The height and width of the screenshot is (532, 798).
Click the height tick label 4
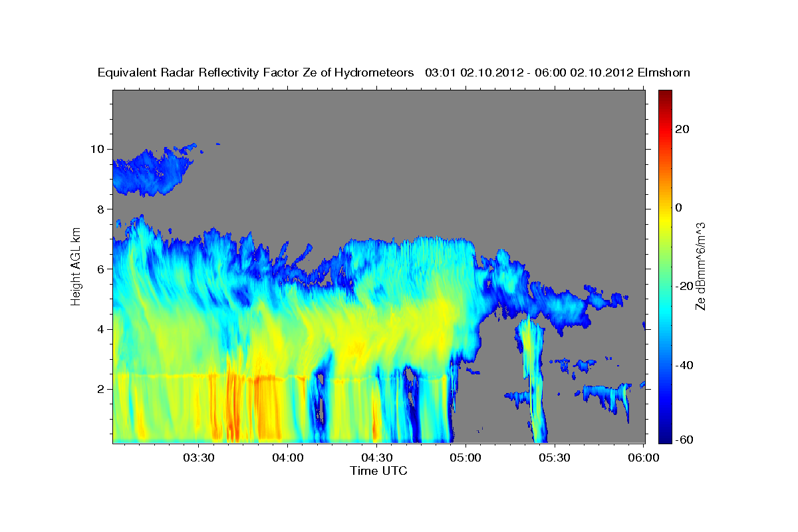102,329
